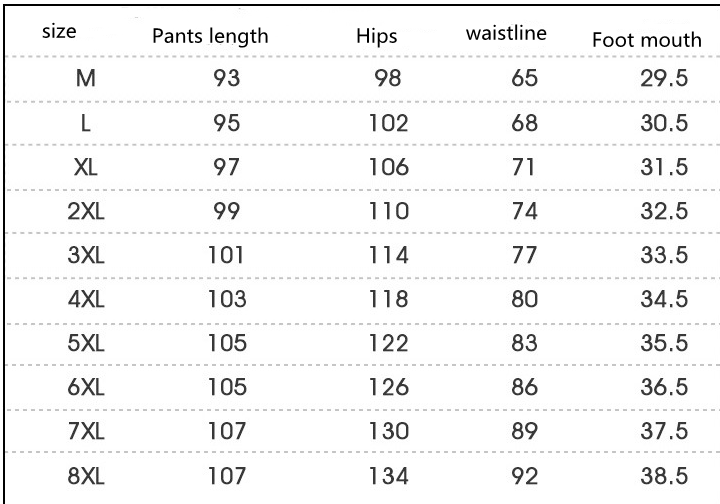Image resolution: width=720 pixels, height=504 pixels.
Task: Select foot mouth value 32.5 for 2XL
Action: 664,210
